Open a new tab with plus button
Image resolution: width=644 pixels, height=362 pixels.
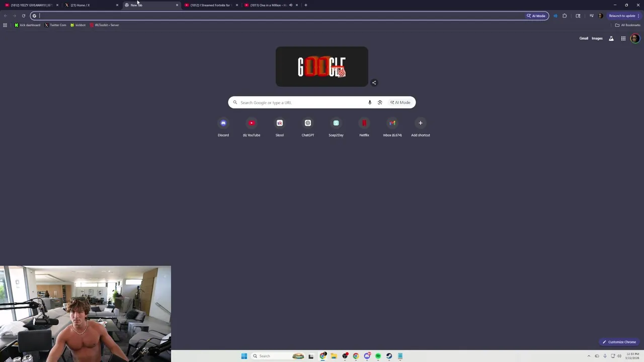(306, 5)
